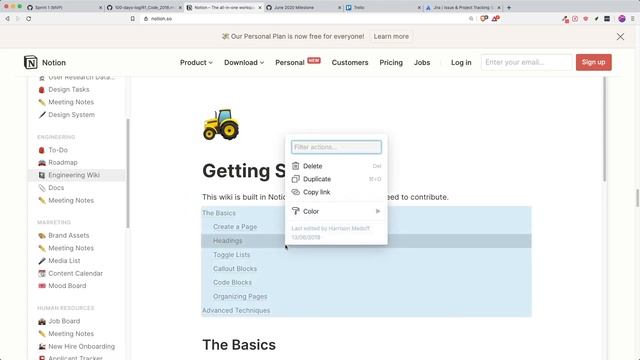Open the Color submenu arrow
640x360 pixels.
(378, 211)
